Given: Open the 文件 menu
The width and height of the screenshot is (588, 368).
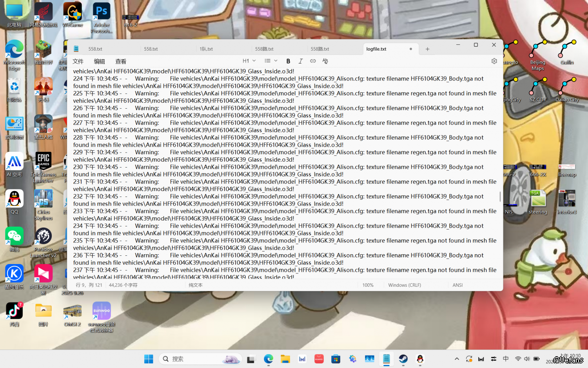Looking at the screenshot, I should point(78,62).
